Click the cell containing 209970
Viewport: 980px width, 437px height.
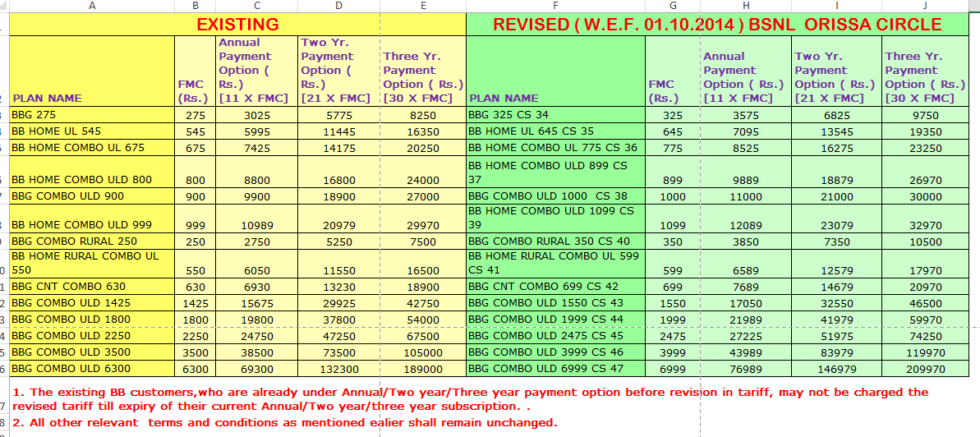[x=925, y=369]
